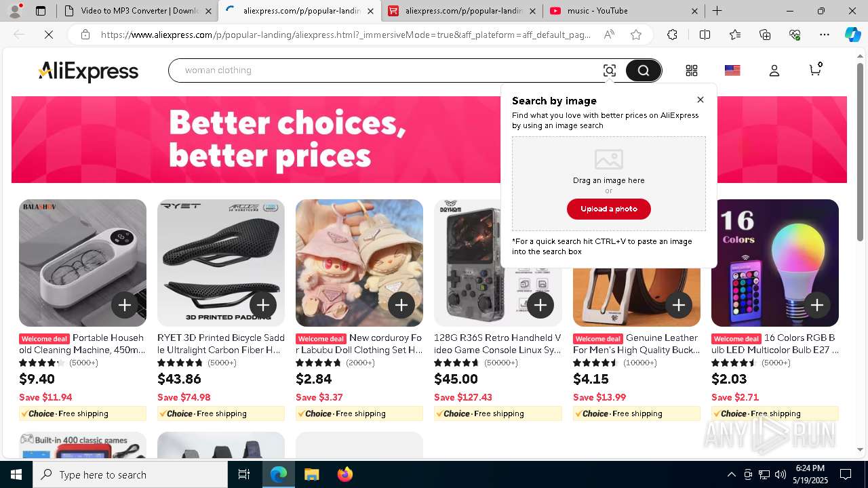Open Edge Settings and more menu
Image resolution: width=868 pixels, height=488 pixels.
[x=824, y=35]
